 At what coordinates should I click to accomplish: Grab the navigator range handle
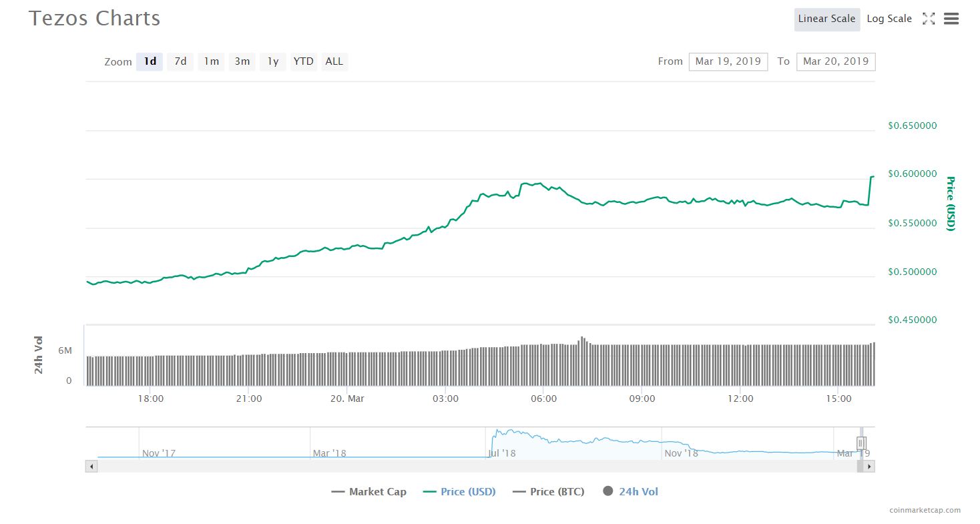point(861,443)
